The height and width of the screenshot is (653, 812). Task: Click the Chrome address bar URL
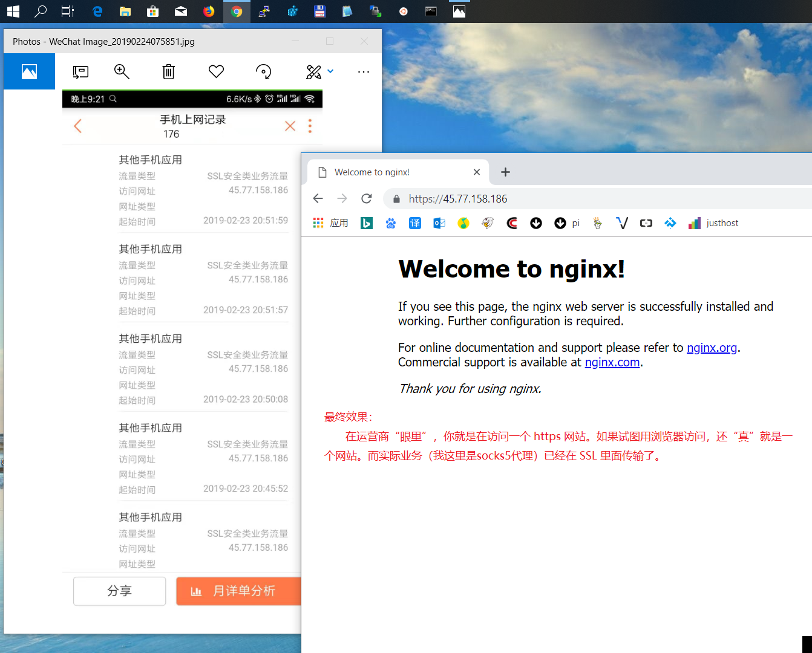[x=458, y=199]
